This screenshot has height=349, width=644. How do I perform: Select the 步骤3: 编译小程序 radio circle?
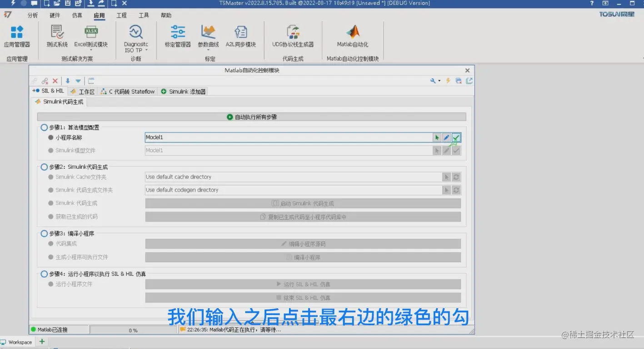[44, 234]
